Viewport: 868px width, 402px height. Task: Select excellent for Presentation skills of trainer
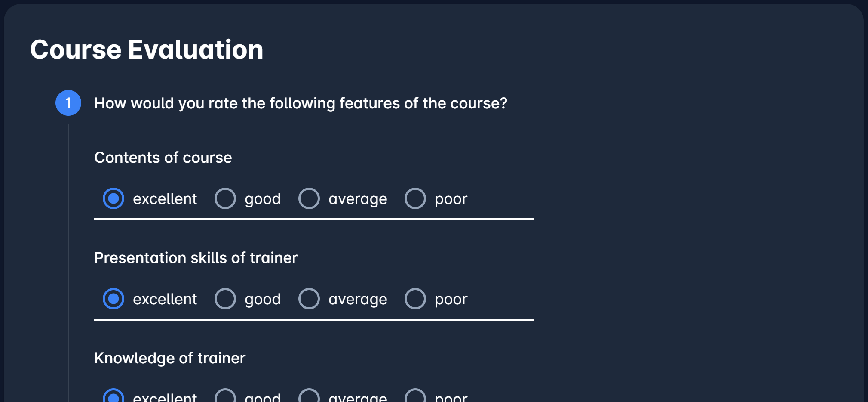point(113,299)
